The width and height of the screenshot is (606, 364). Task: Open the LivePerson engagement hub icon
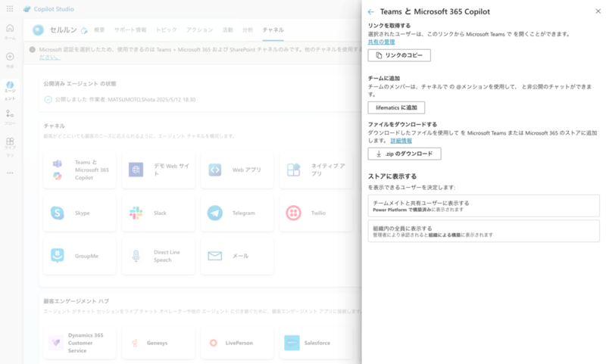(213, 343)
